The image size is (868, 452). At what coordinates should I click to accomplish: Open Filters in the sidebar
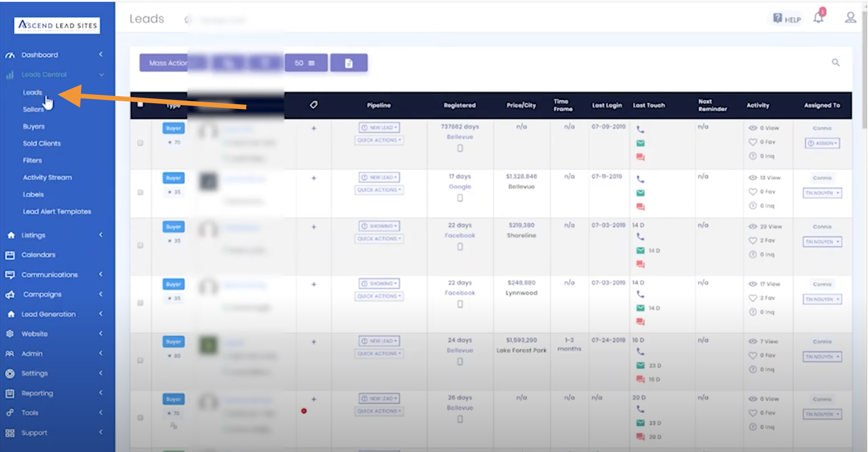click(x=33, y=160)
